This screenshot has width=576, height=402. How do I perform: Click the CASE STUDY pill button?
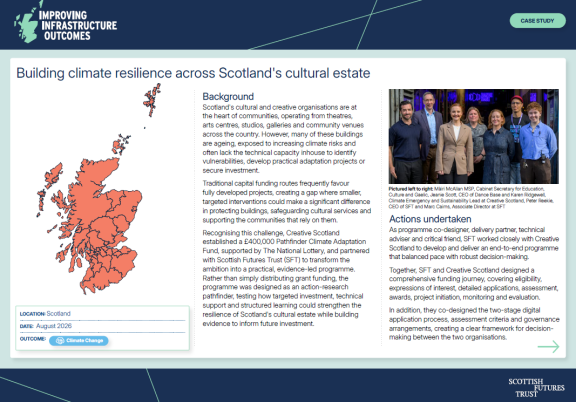537,21
